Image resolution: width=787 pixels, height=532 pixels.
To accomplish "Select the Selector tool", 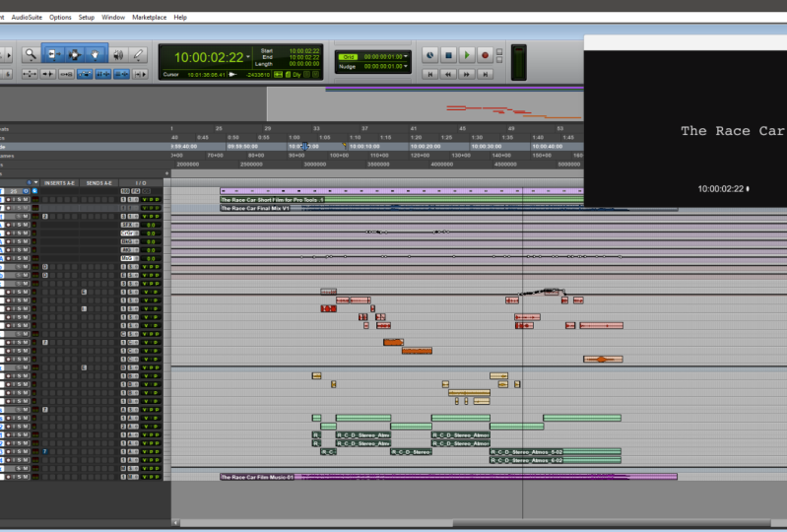I will pyautogui.click(x=74, y=54).
